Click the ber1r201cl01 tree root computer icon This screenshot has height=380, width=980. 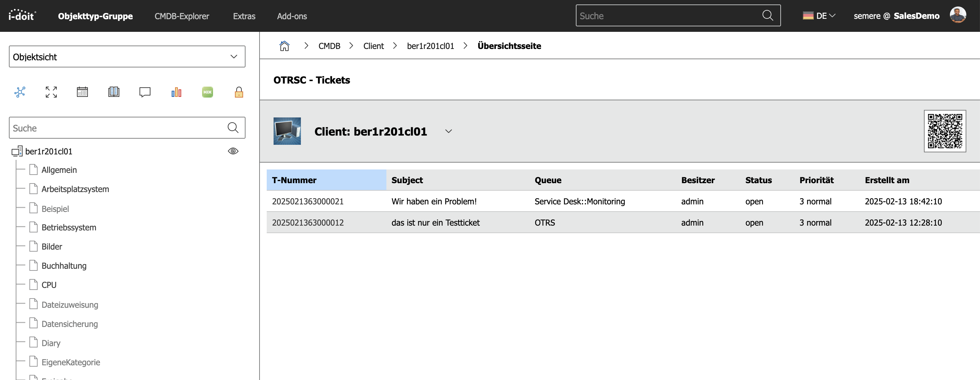[17, 151]
